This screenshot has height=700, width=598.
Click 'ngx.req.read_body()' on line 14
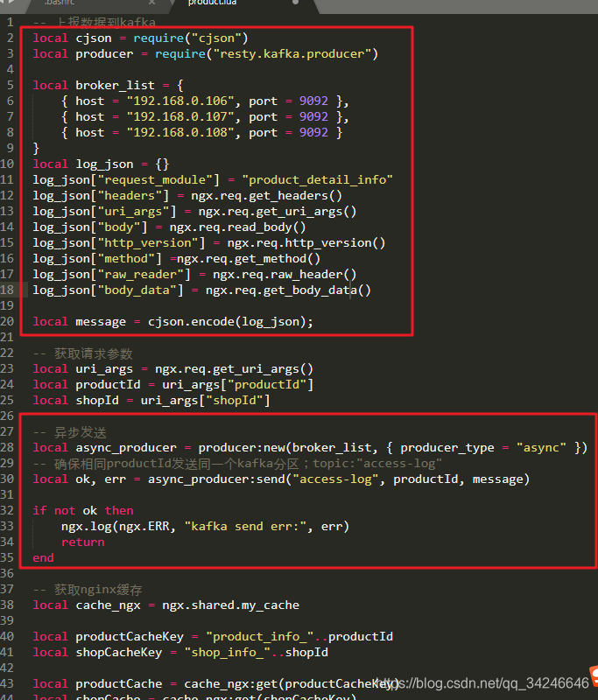tap(237, 227)
